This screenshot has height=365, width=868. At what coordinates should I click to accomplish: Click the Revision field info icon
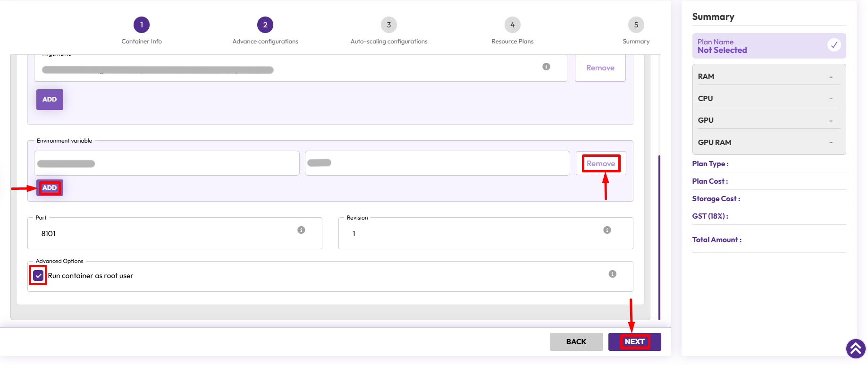(x=607, y=230)
